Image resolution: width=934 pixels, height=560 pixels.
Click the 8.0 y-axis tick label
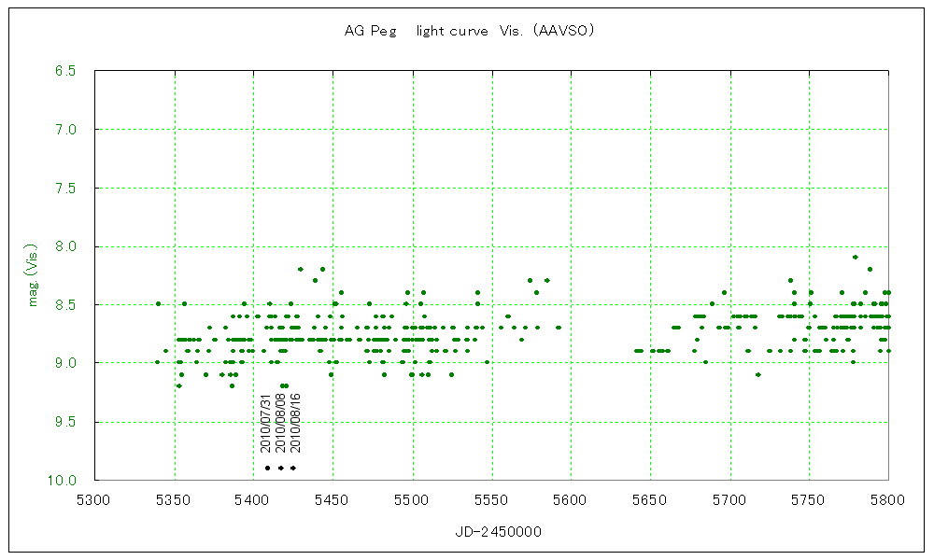point(64,247)
